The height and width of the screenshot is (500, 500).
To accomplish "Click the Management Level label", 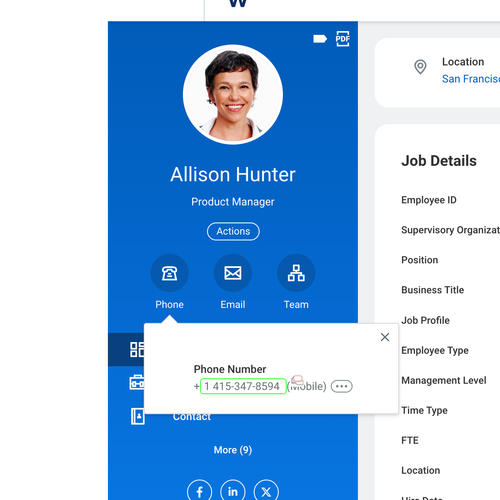I will click(x=444, y=380).
